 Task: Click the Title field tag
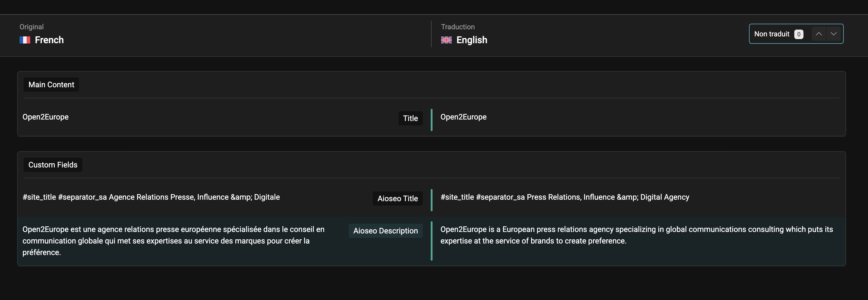(410, 119)
